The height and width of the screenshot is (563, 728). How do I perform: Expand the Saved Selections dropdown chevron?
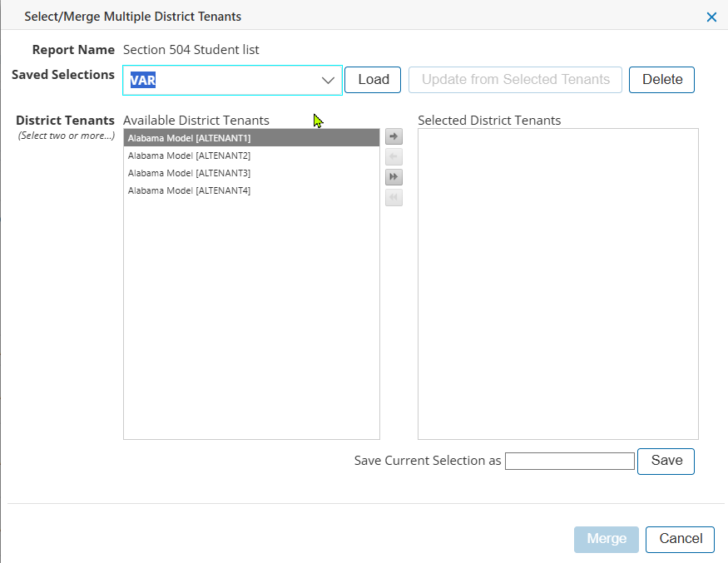tap(328, 81)
